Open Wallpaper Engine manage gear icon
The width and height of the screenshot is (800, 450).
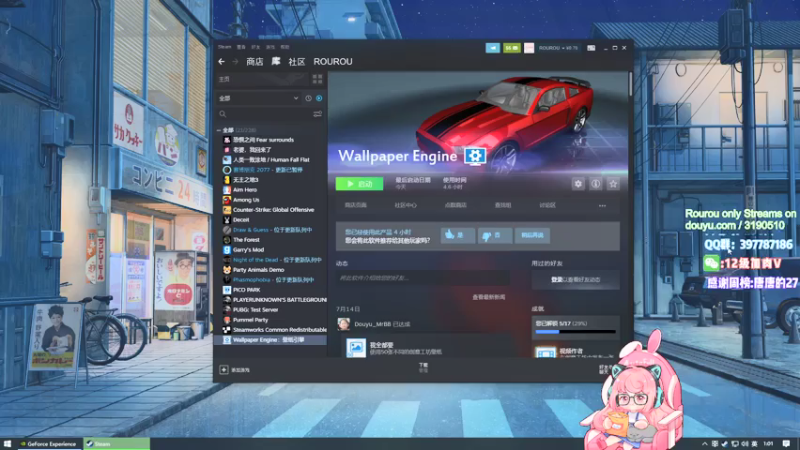tap(578, 184)
